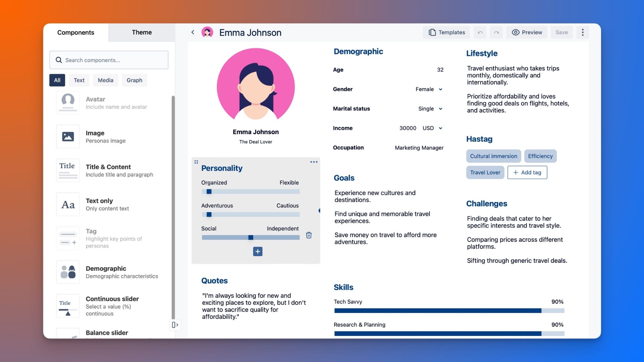Open the Marital status dropdown showing Single
This screenshot has width=644, height=362.
(441, 109)
